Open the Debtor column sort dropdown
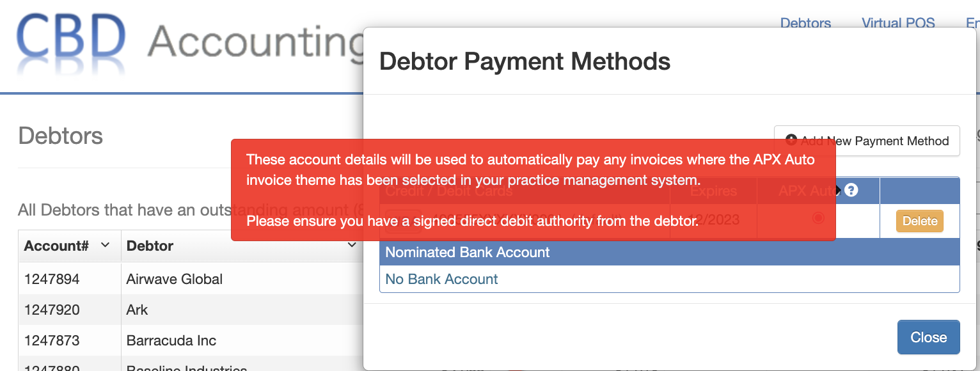This screenshot has width=980, height=371. (351, 245)
